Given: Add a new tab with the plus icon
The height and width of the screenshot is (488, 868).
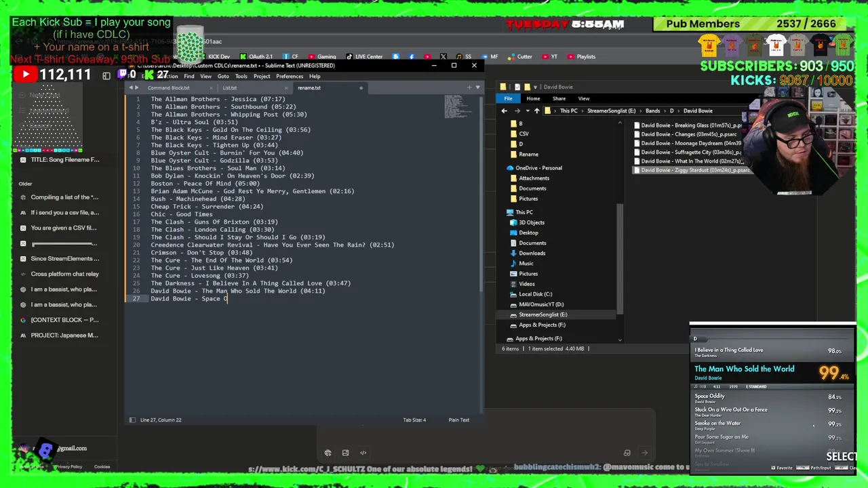Looking at the screenshot, I should tap(469, 87).
